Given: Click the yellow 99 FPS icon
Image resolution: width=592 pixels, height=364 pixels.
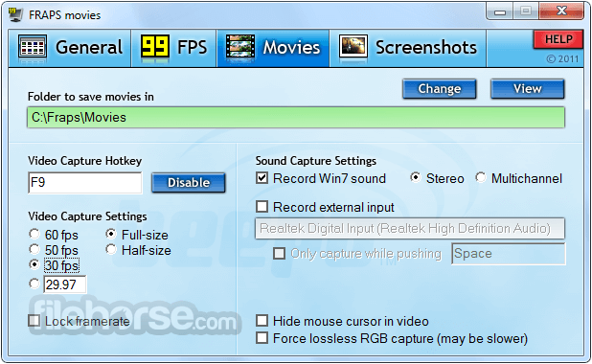Looking at the screenshot, I should (x=155, y=47).
